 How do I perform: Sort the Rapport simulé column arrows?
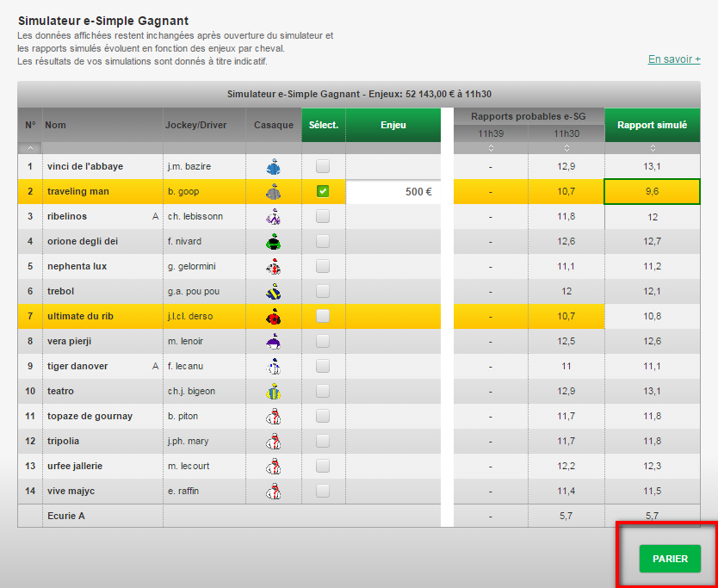pyautogui.click(x=653, y=148)
